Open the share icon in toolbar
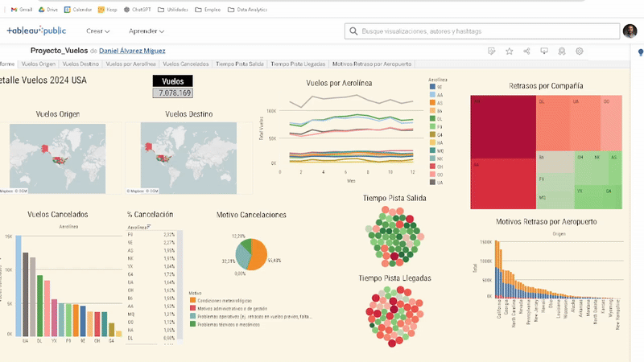Screen dimensions: 644x362 (x=526, y=51)
